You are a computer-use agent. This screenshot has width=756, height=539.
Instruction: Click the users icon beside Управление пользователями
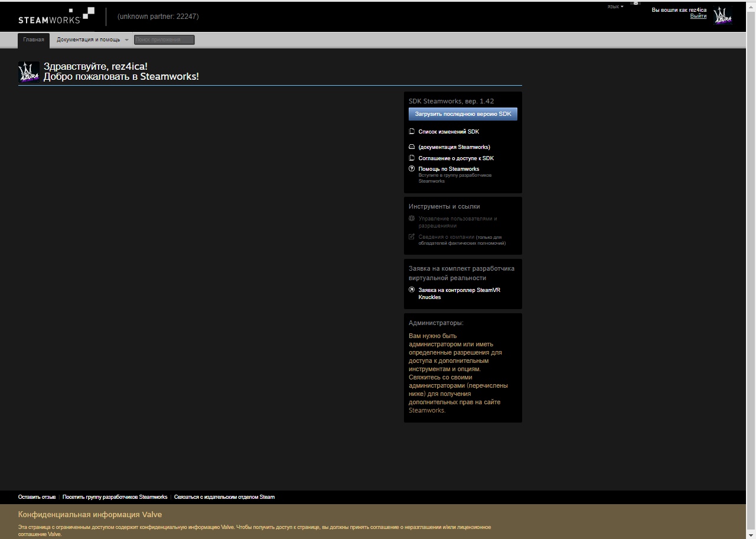[412, 219]
